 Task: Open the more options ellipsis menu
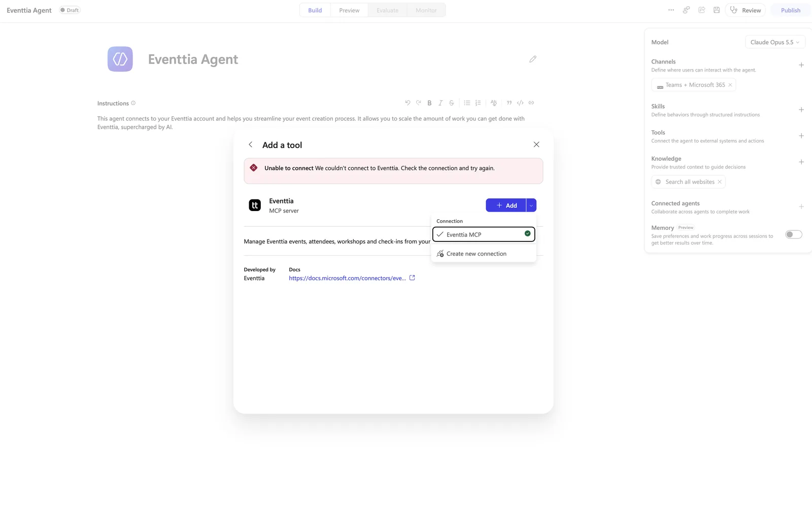coord(671,10)
